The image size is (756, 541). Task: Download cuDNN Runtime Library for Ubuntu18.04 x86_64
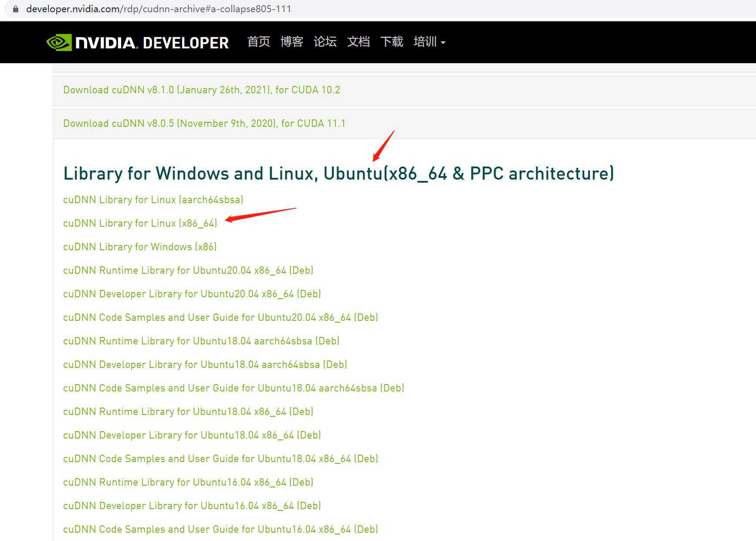click(188, 412)
